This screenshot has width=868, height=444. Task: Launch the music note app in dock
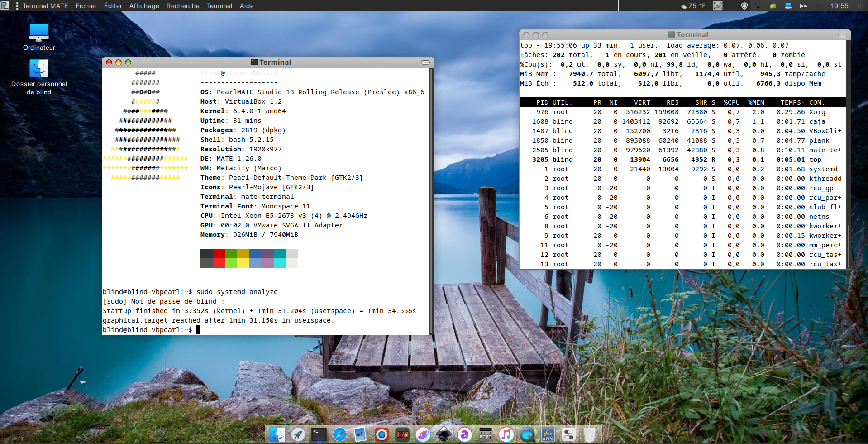[506, 434]
